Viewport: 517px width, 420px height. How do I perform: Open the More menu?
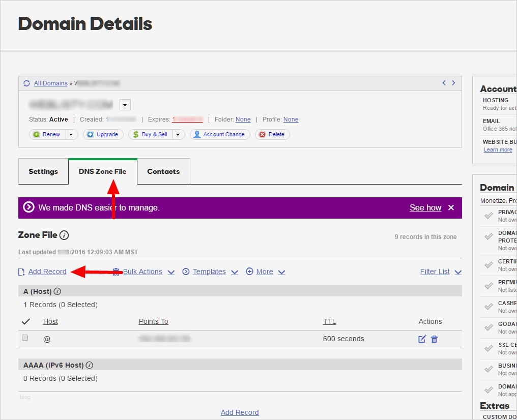tap(265, 272)
